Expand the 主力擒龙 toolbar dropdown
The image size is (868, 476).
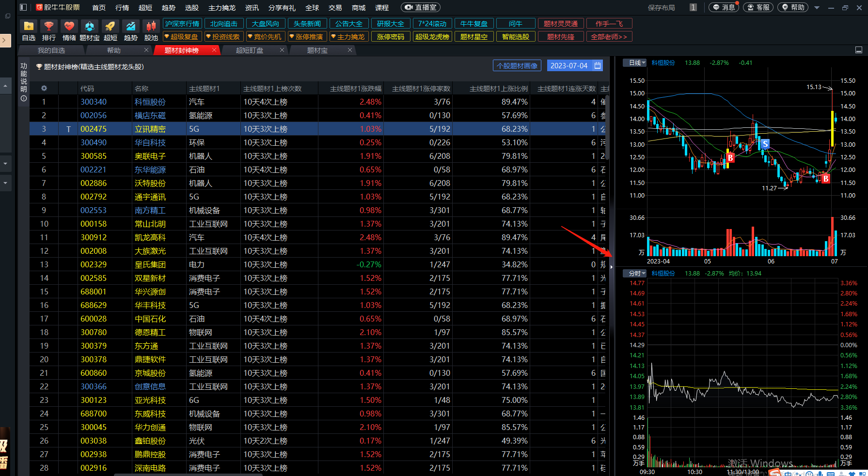coord(348,37)
